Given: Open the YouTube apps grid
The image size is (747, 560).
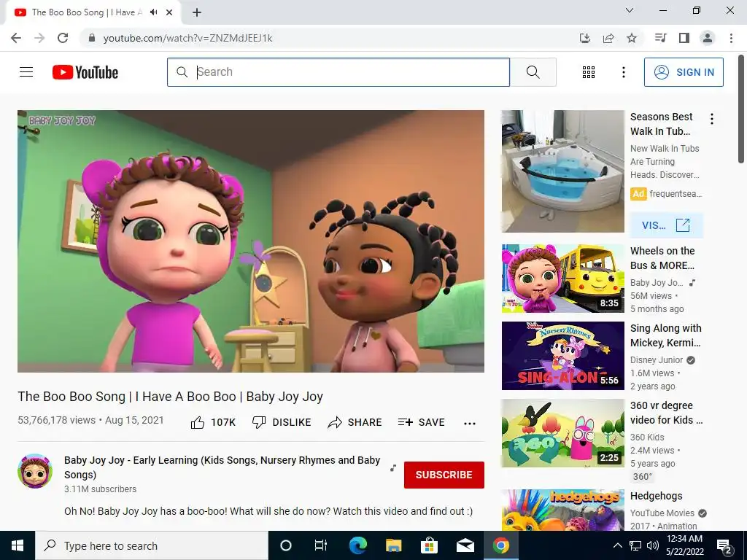Looking at the screenshot, I should click(589, 72).
